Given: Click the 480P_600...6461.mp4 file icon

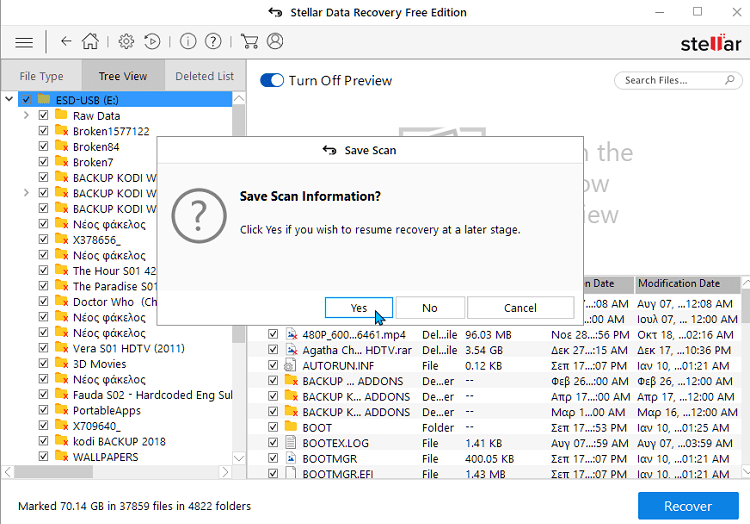Looking at the screenshot, I should 291,334.
